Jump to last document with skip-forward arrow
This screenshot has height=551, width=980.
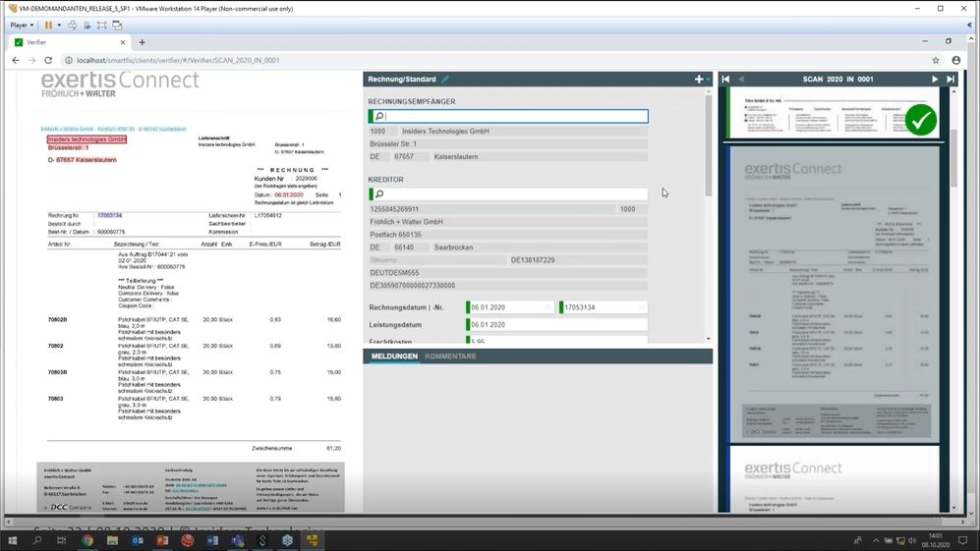(x=951, y=80)
